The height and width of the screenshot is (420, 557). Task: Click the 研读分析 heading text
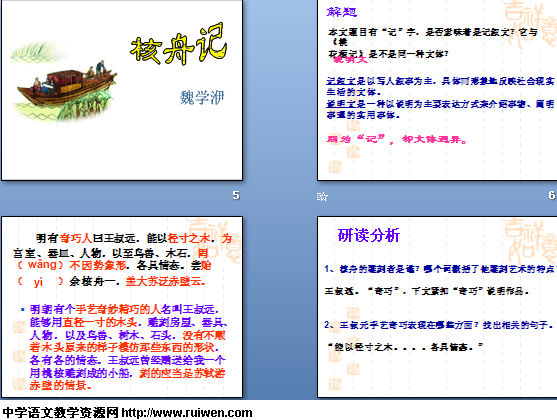(369, 235)
